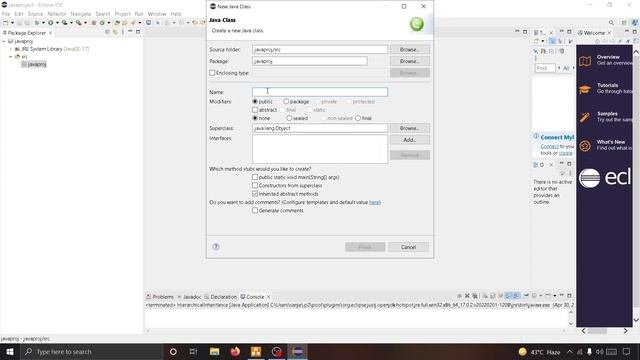Image resolution: width=640 pixels, height=360 pixels.
Task: Expand the JRE System Library node
Action: [11, 49]
